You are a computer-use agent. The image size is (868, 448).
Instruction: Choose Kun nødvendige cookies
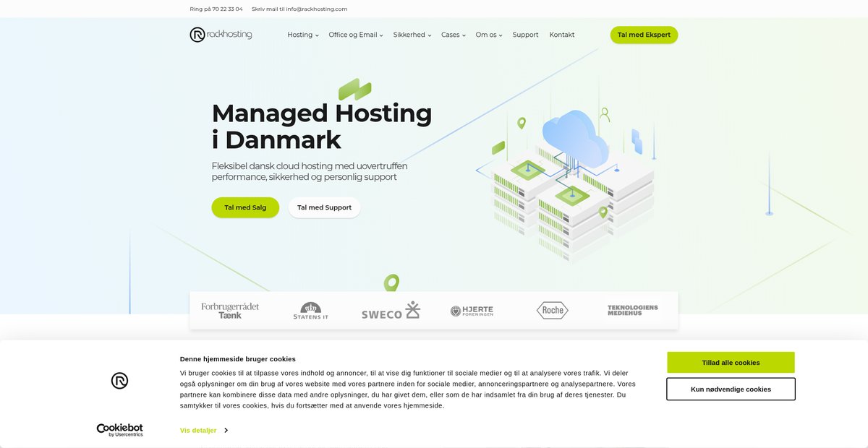(731, 389)
